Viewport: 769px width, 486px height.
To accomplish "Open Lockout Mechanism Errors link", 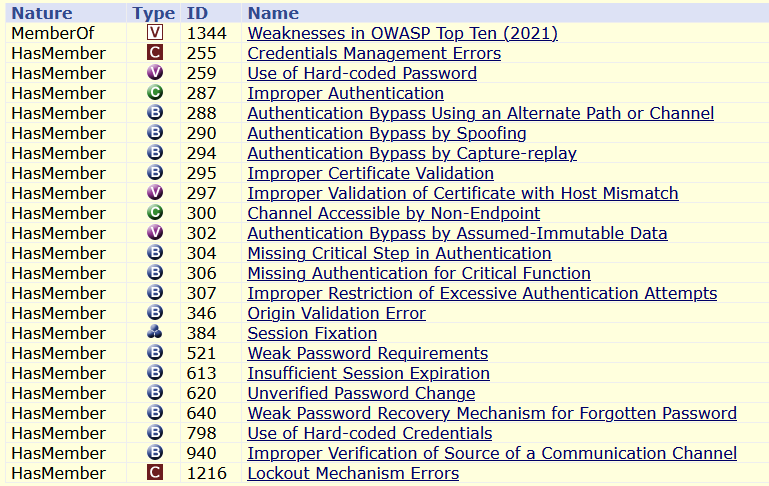I will (x=353, y=473).
